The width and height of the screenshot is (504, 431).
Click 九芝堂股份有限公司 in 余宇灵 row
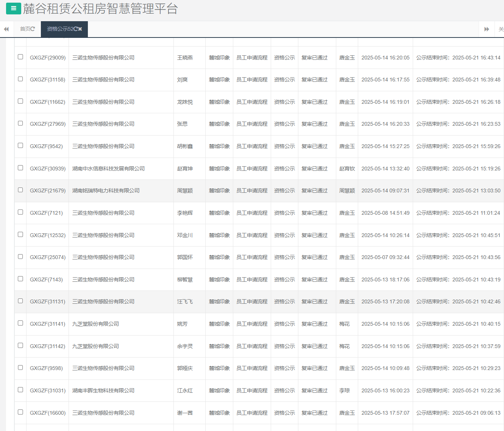coord(95,346)
